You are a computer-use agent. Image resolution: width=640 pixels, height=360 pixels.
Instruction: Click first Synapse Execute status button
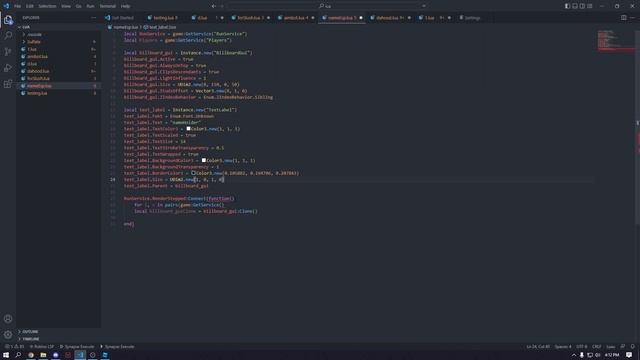click(77, 347)
